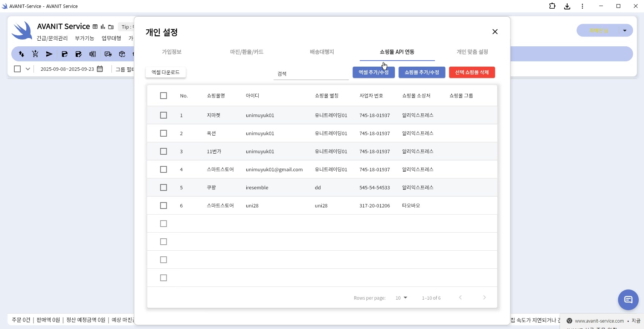Click the 545-54-54533 business number cell
The image size is (644, 329).
374,187
